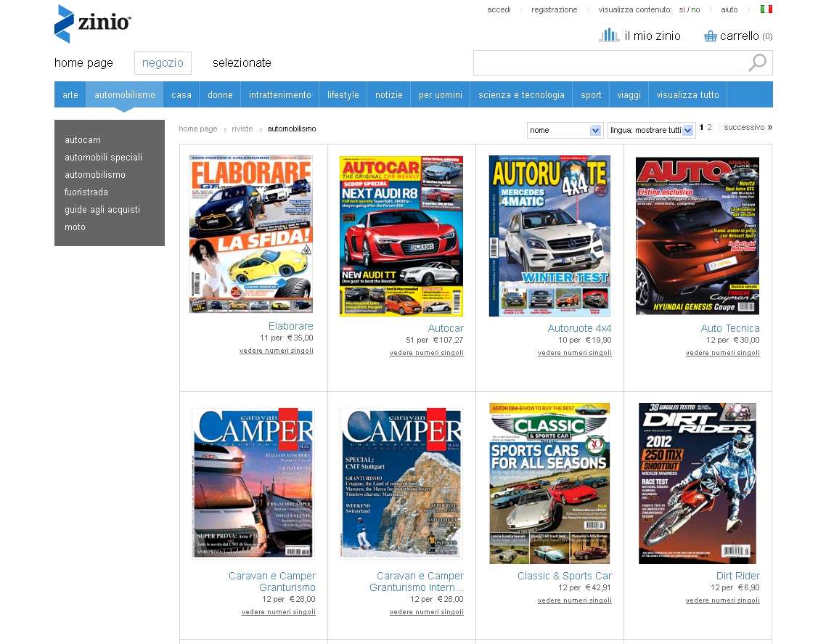This screenshot has height=644, width=826.
Task: Select 'automobili speciali' in the sidebar
Action: 103,157
